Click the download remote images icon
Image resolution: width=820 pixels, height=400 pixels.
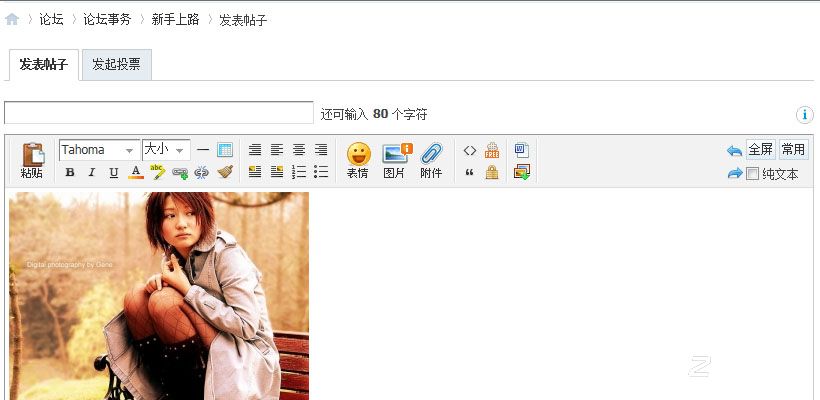pos(521,172)
